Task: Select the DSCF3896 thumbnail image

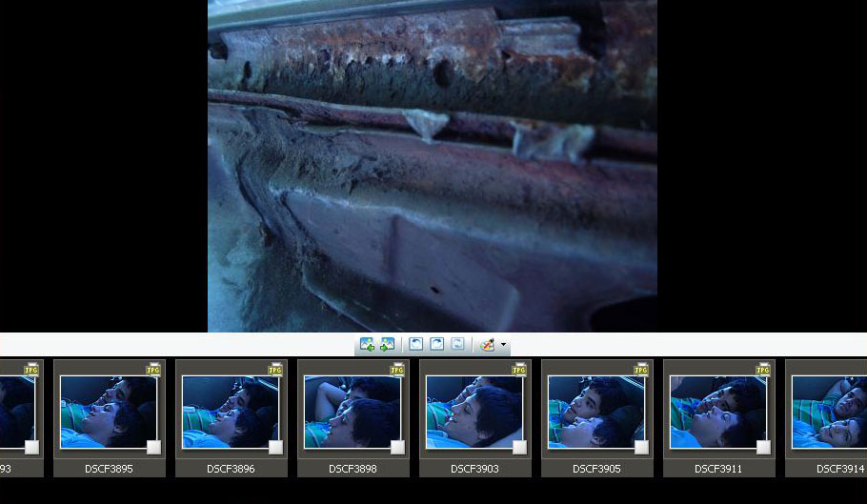Action: (x=231, y=412)
